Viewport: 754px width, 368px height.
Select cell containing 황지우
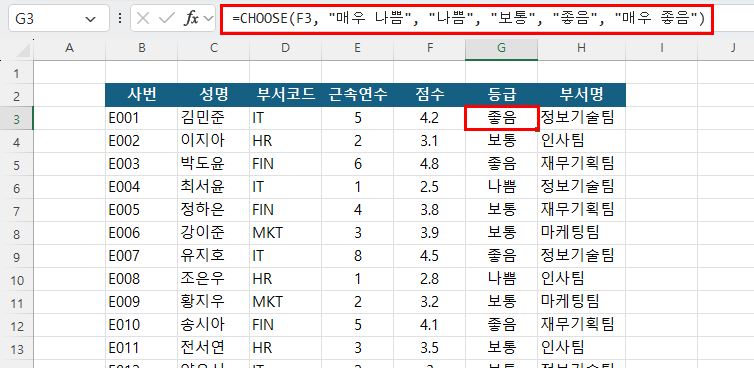tap(214, 302)
